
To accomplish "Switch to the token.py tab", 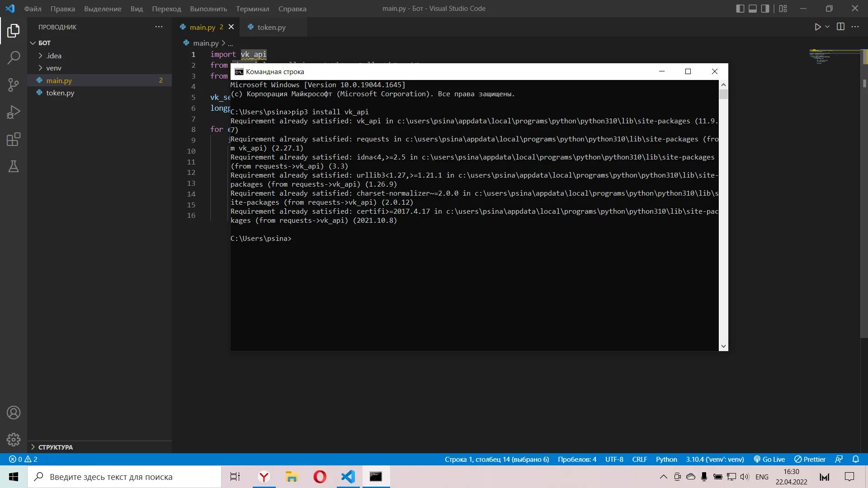I will pyautogui.click(x=271, y=27).
